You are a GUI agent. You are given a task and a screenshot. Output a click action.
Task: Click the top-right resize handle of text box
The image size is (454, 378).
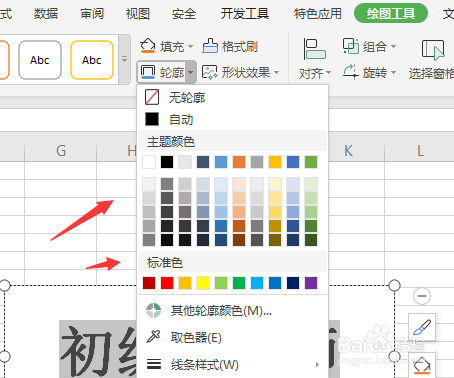click(394, 285)
